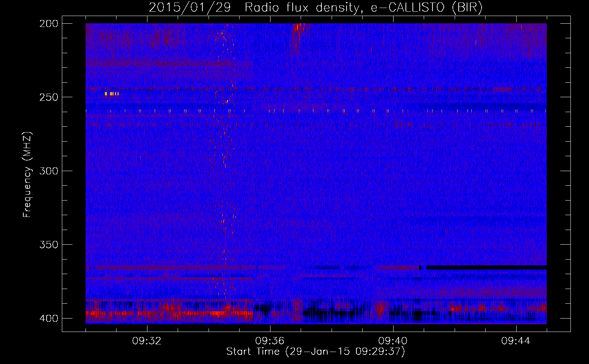Click the Start Time axis label

coord(316,352)
